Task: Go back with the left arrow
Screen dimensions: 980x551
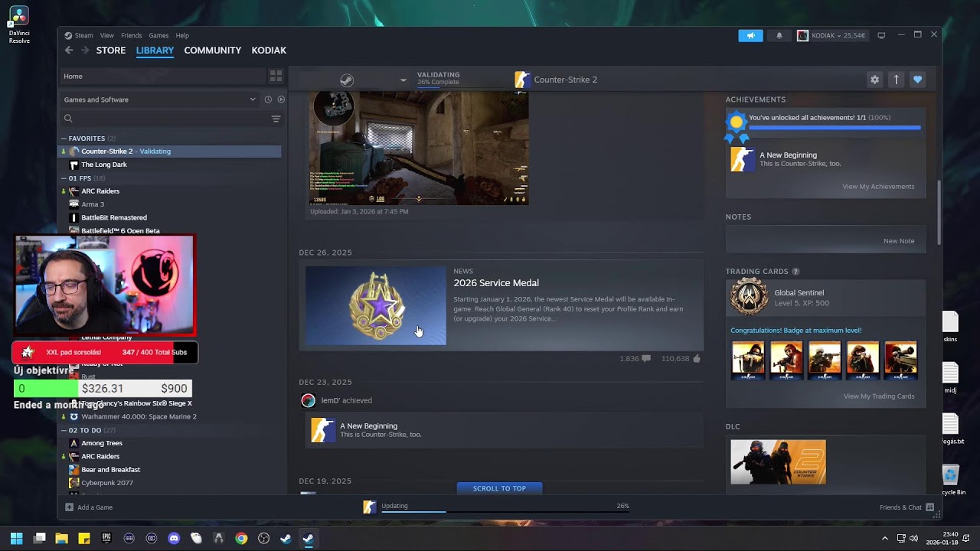Action: 69,51
